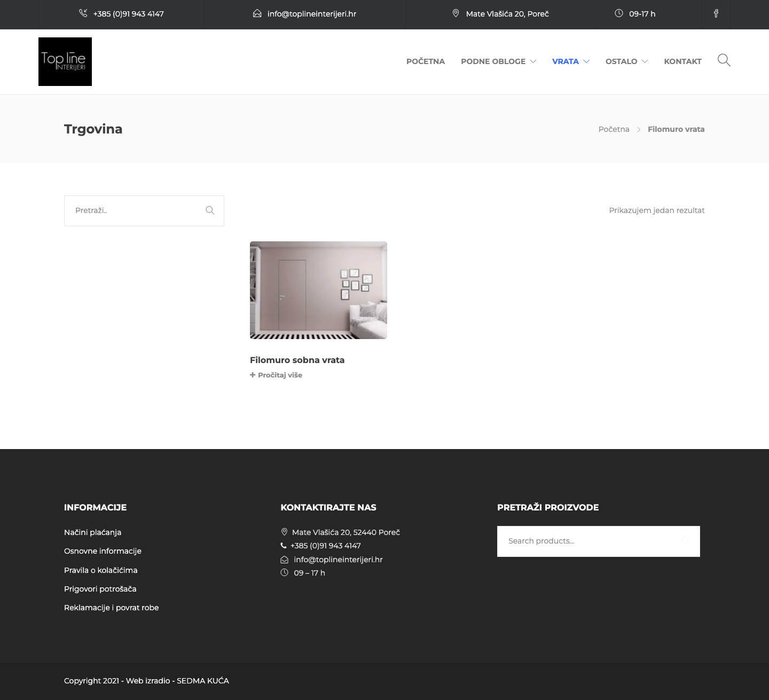Viewport: 769px width, 700px height.
Task: Go to the Početna menu item
Action: pos(426,61)
